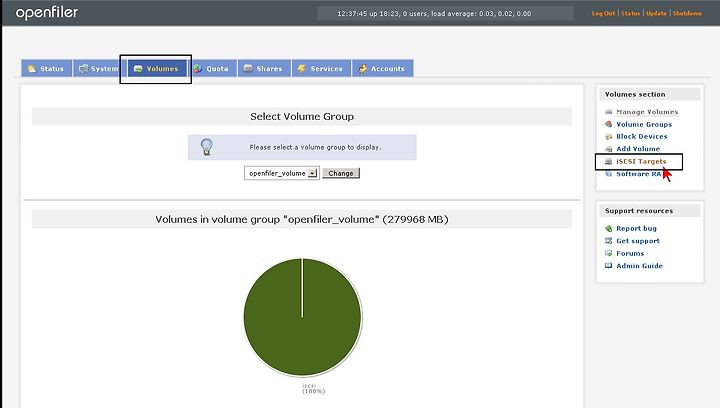
Task: Open the Services tab
Action: tap(321, 68)
